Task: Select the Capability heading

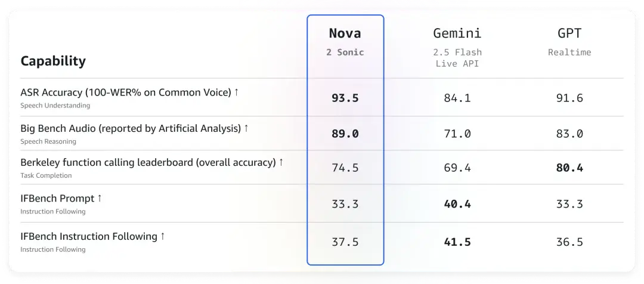Action: coord(53,61)
